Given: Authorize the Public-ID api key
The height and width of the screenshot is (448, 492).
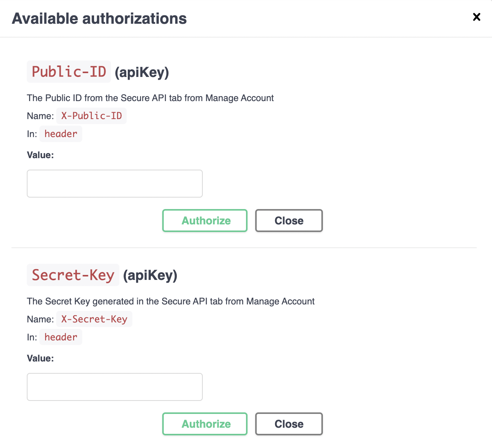Looking at the screenshot, I should [x=205, y=221].
